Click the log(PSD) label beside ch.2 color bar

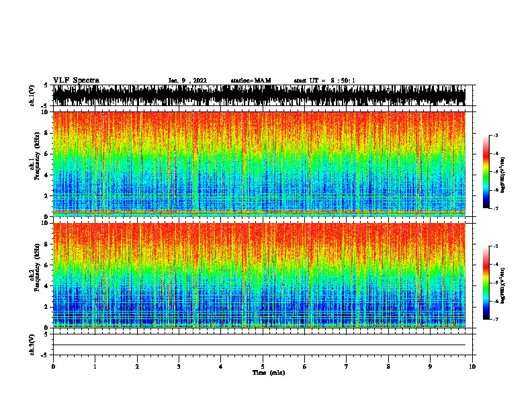coord(503,285)
